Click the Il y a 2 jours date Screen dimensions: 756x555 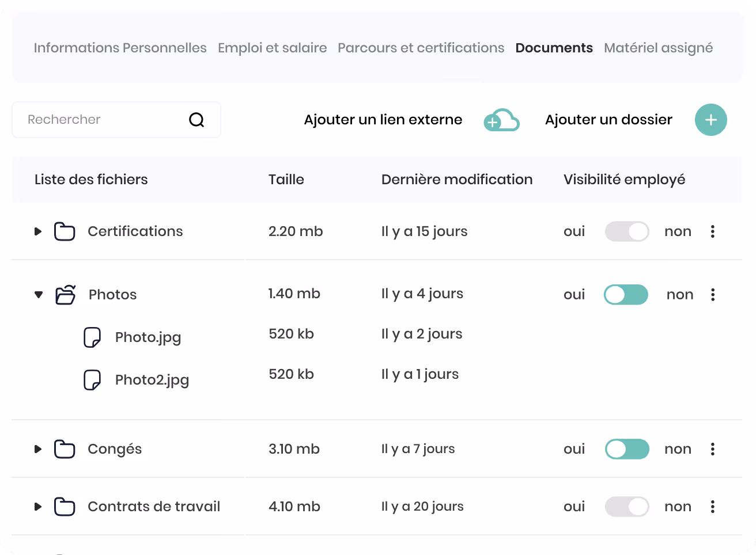422,334
